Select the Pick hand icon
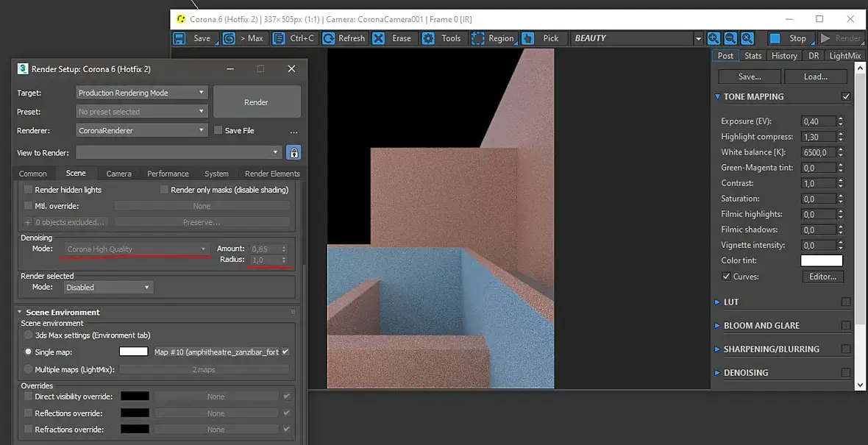Screen dimensions: 868x445 pos(527,38)
